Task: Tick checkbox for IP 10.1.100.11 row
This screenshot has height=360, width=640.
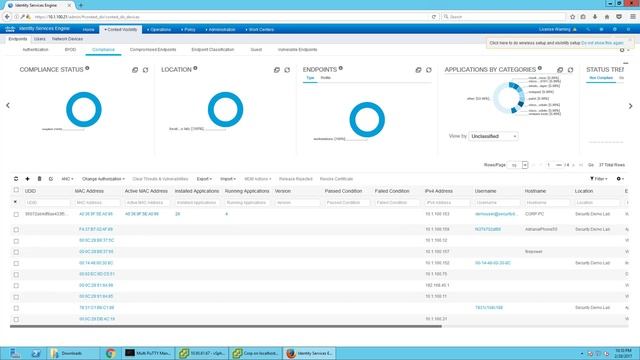Action: 16,297
